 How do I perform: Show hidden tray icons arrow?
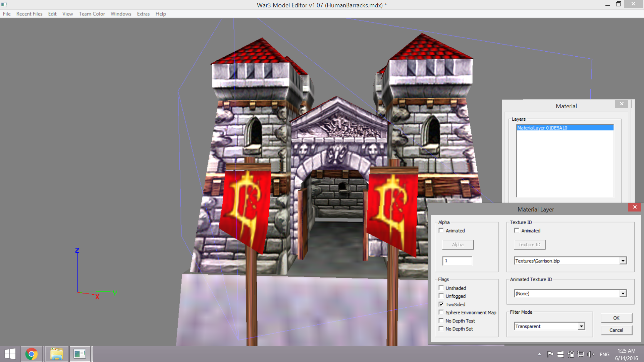tap(539, 354)
